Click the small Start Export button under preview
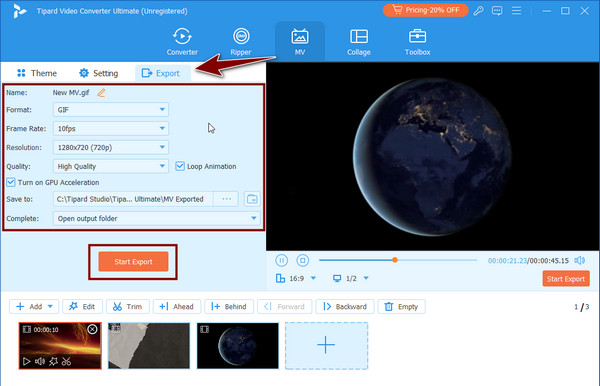Screen dimensions: 600x386 click(566, 279)
